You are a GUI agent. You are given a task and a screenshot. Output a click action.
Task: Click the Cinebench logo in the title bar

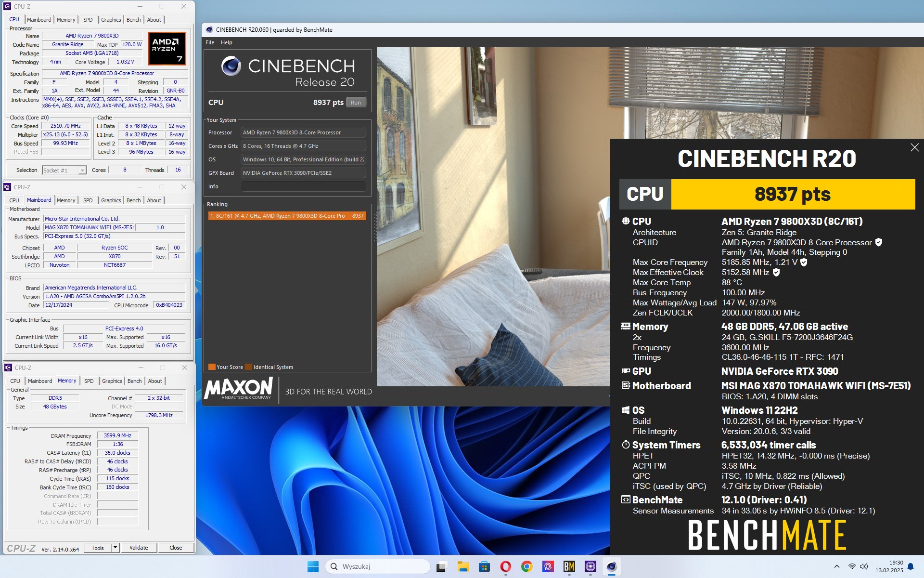209,30
